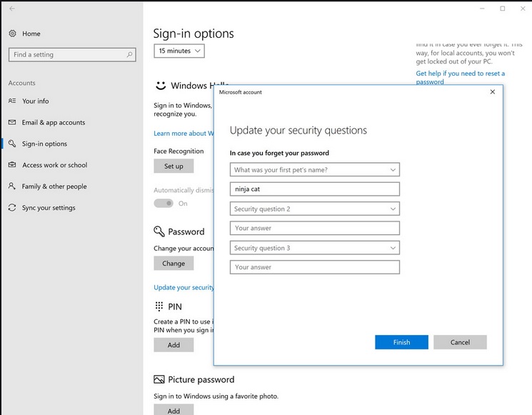Click the Sign-in options key icon in sidebar
Screen dimensions: 532x415
click(12, 144)
